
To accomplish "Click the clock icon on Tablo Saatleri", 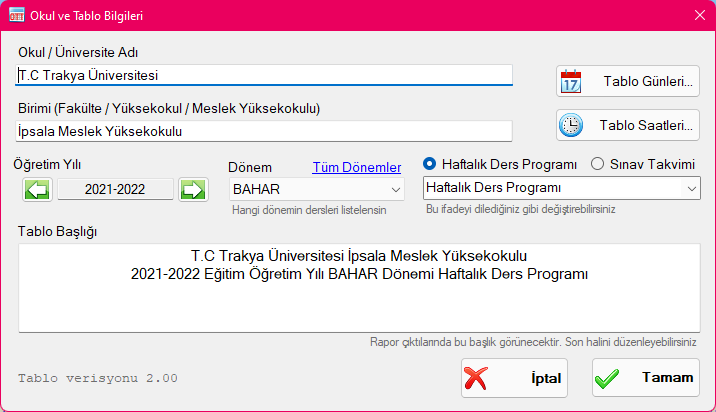I will (x=571, y=125).
